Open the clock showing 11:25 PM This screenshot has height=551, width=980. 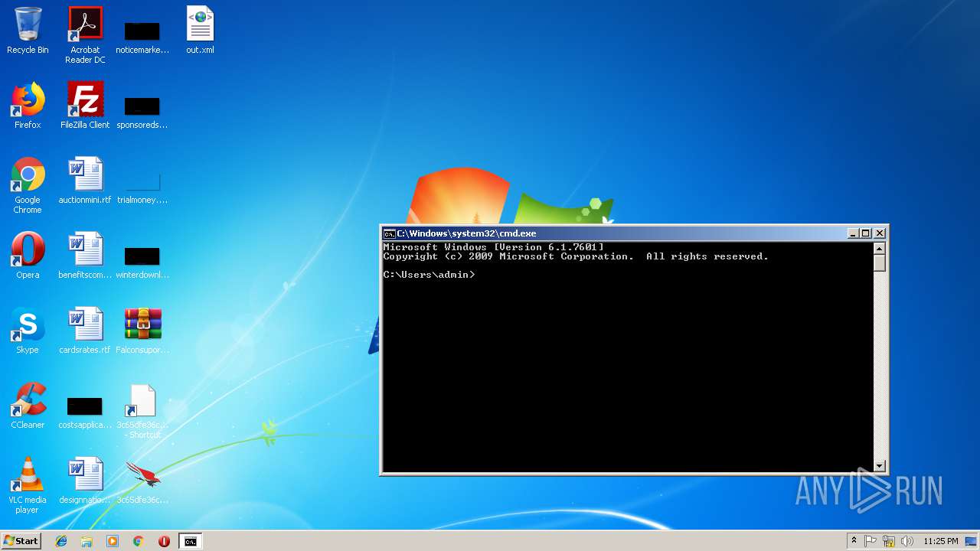[x=940, y=541]
